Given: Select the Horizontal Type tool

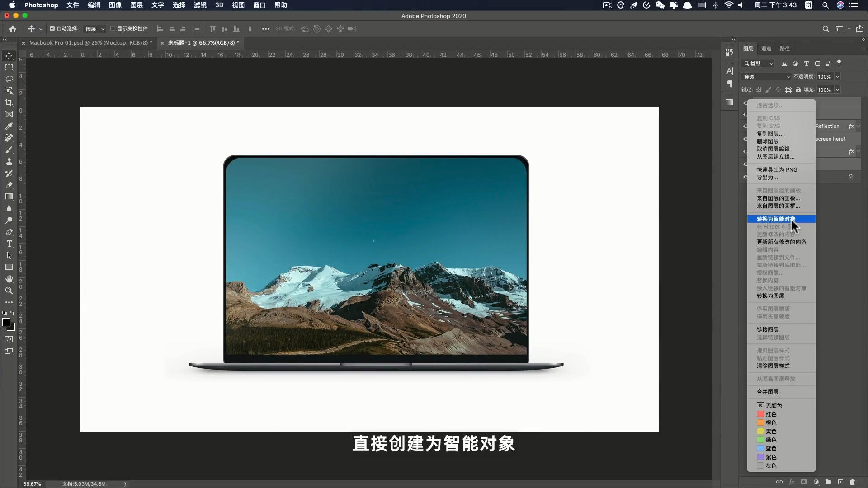Looking at the screenshot, I should click(x=9, y=244).
